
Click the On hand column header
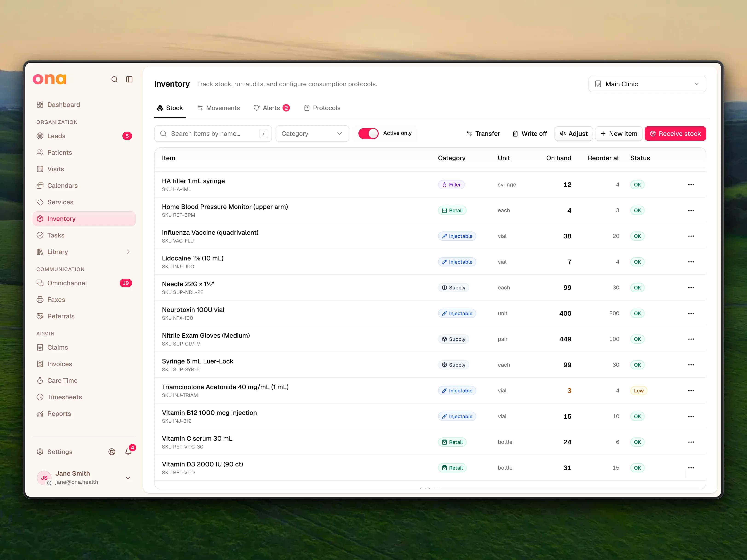tap(559, 158)
